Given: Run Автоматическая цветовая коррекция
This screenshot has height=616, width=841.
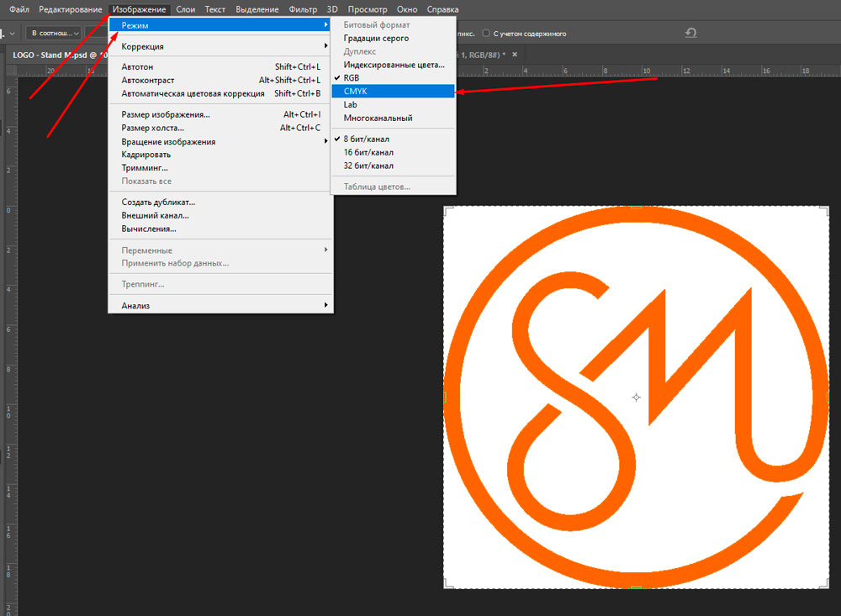Looking at the screenshot, I should point(220,93).
